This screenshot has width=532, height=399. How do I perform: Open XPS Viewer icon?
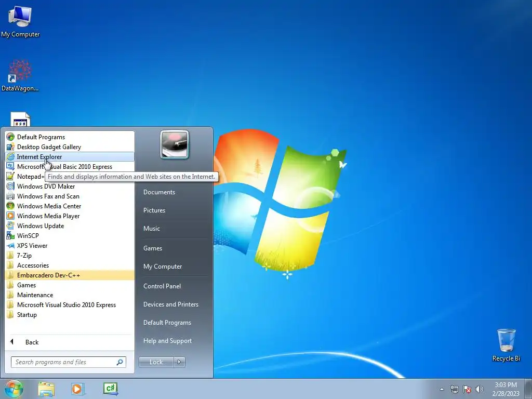10,245
